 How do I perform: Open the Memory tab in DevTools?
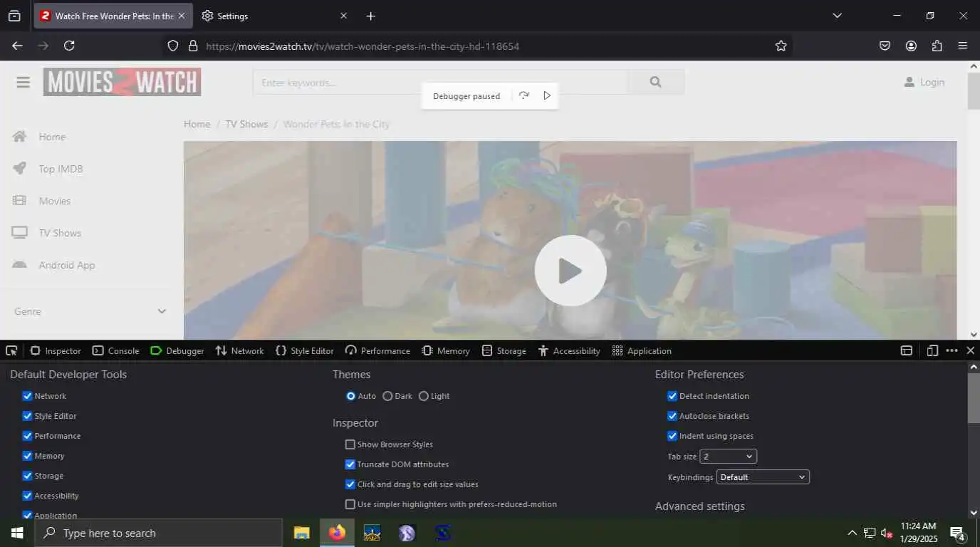click(x=445, y=350)
